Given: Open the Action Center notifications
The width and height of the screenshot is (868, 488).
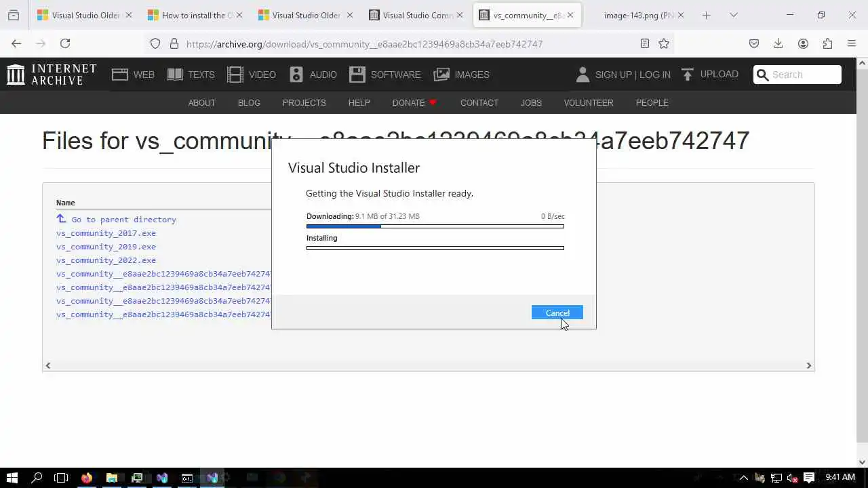Looking at the screenshot, I should 809,478.
